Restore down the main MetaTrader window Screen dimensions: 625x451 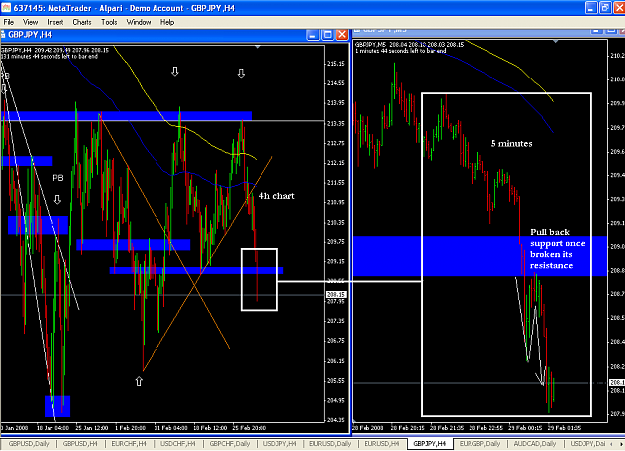pyautogui.click(x=605, y=8)
